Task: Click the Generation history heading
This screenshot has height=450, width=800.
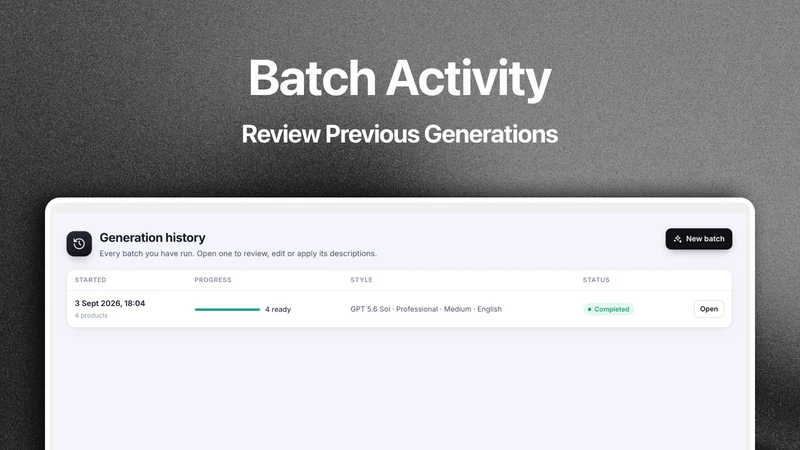Action: pos(153,238)
